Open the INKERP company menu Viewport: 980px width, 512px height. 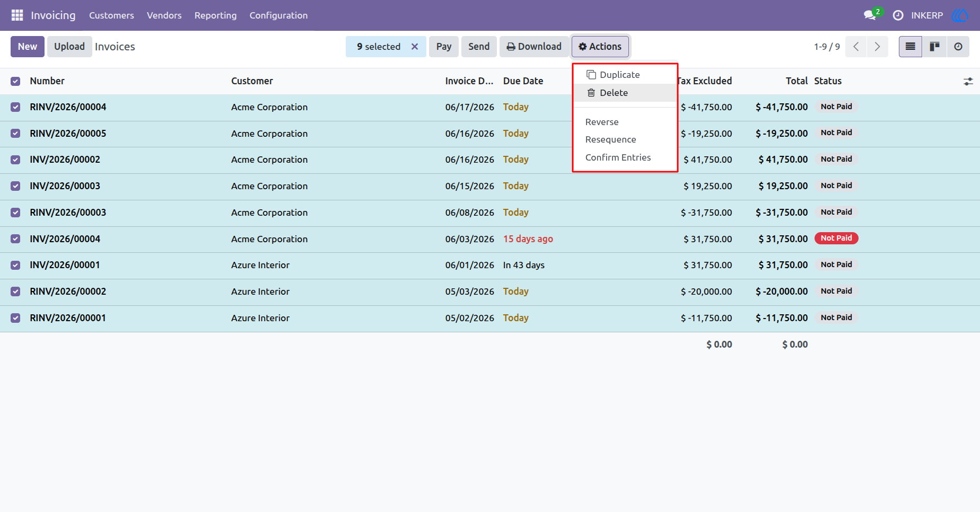pos(927,15)
